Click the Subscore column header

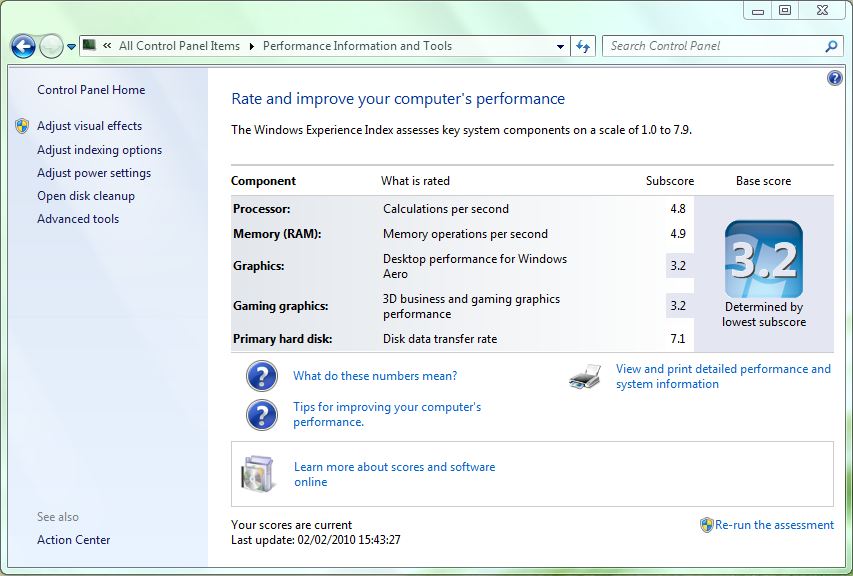[670, 181]
